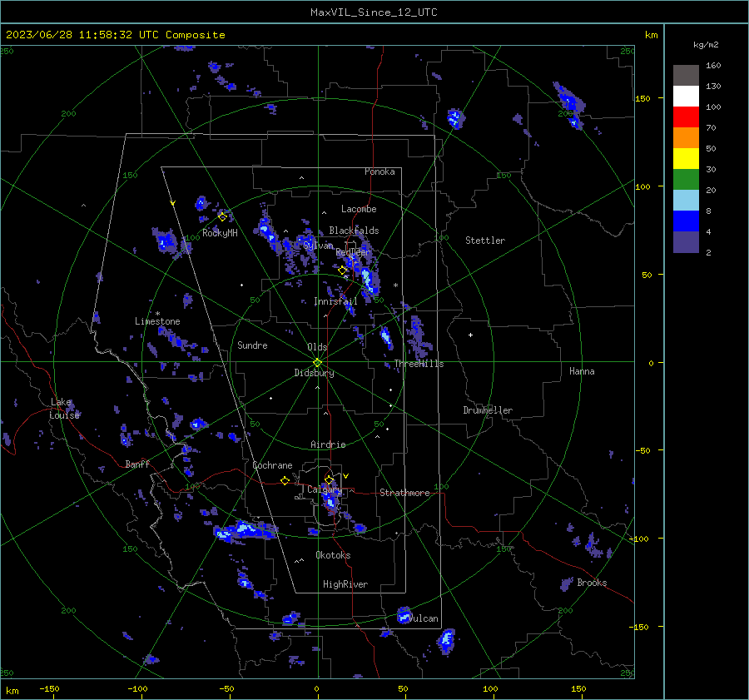Screen dimensions: 749x700
Task: Click the Ponoka city label
Action: coord(379,171)
